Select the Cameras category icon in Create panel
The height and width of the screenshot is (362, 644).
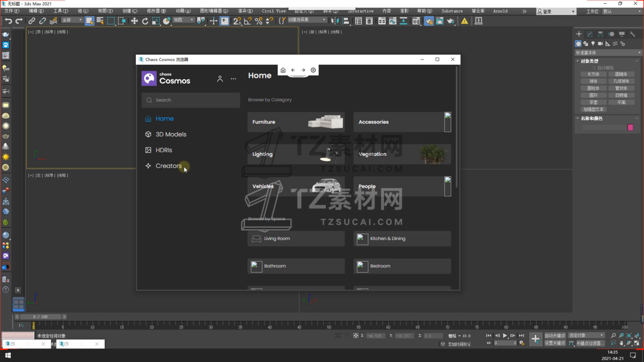tap(600, 44)
